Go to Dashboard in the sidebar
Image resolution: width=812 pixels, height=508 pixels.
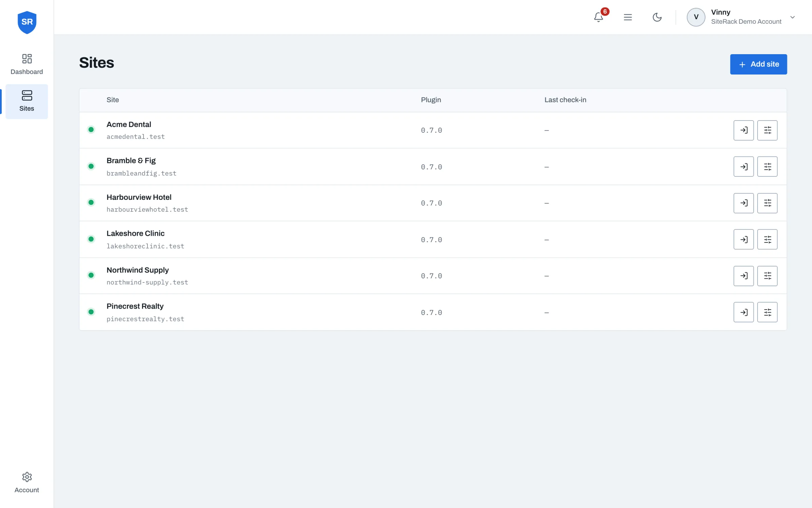pos(27,64)
